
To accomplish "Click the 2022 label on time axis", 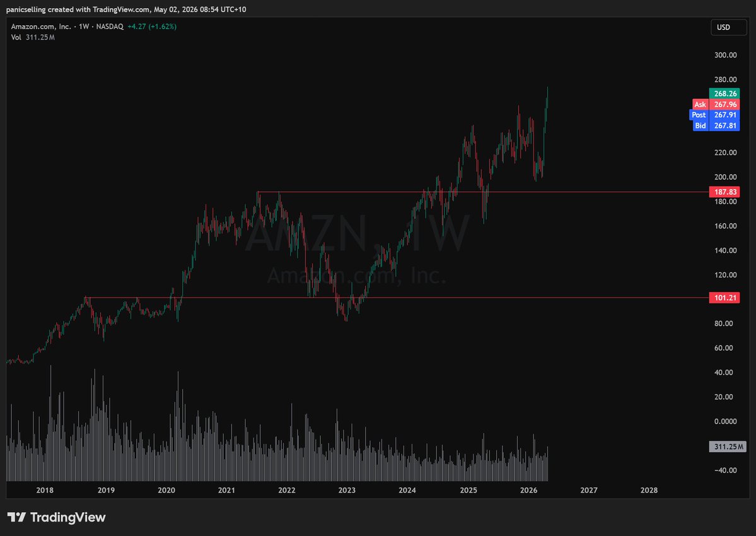I will [x=287, y=490].
